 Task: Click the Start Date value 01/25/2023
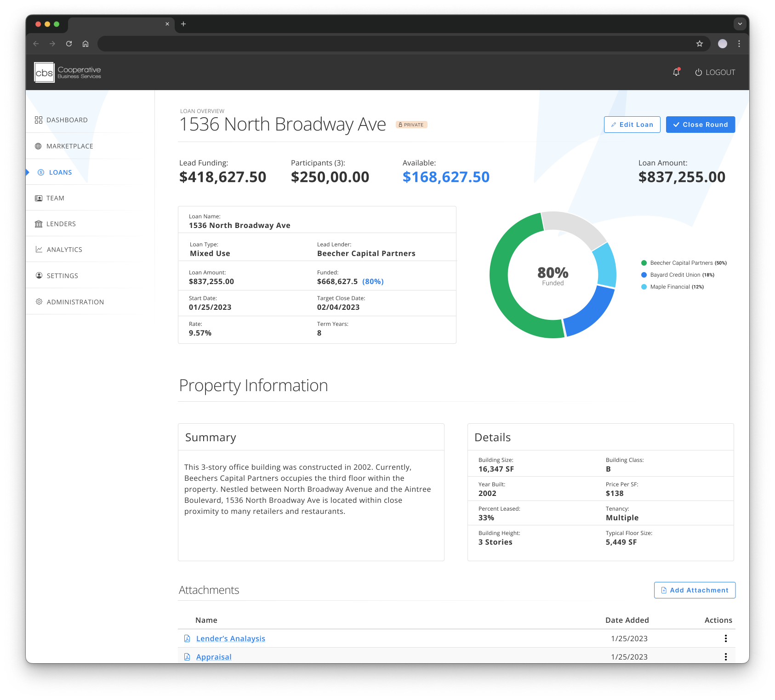pyautogui.click(x=210, y=307)
